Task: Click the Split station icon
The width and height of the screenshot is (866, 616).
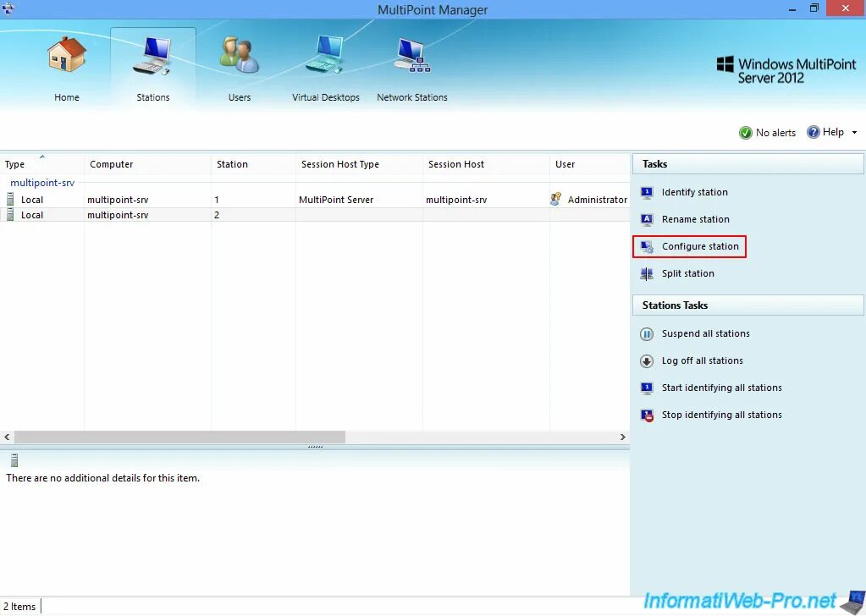Action: tap(647, 273)
